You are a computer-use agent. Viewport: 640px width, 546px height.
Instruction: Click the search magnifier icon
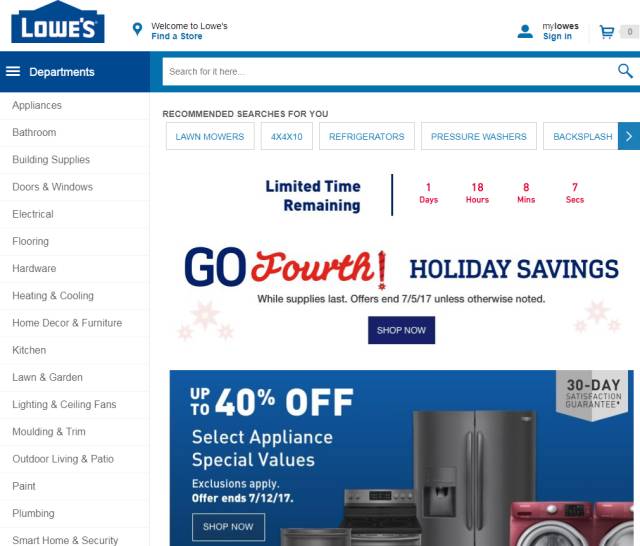coord(625,71)
